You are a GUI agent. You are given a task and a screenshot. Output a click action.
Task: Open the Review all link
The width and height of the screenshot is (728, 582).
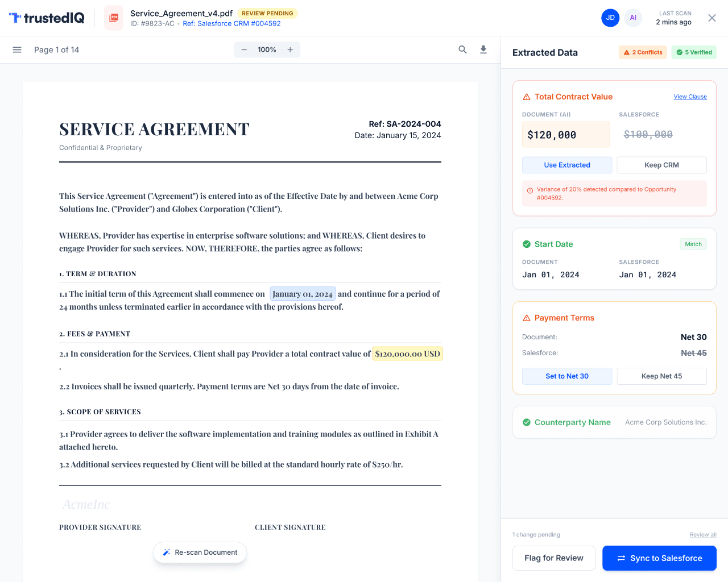tap(703, 535)
